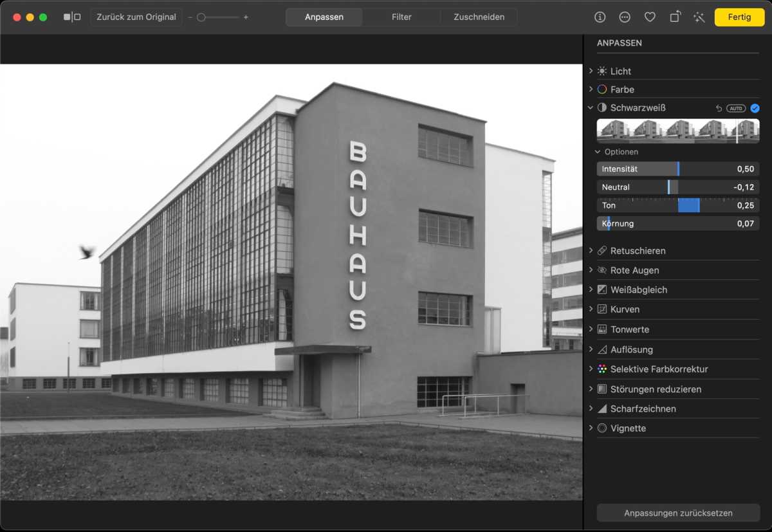Screen dimensions: 772x532
Task: Click the Ton value 0,25
Action: pyautogui.click(x=746, y=205)
